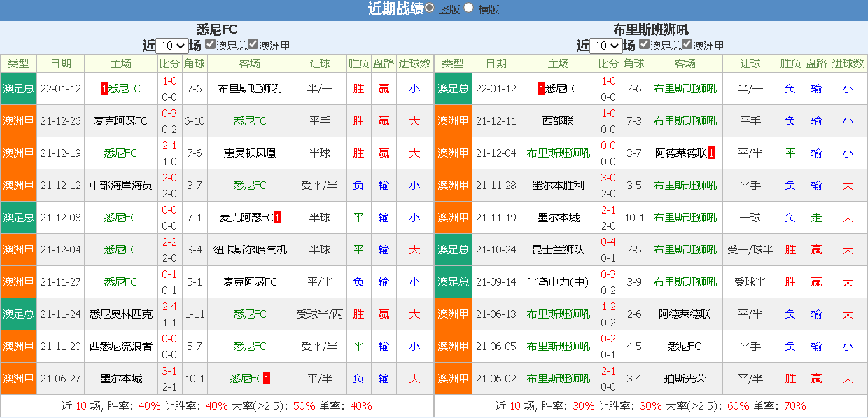Click red card badge beside 麦克阿瑟FC on 21-12-08
868x418 pixels.
point(277,218)
